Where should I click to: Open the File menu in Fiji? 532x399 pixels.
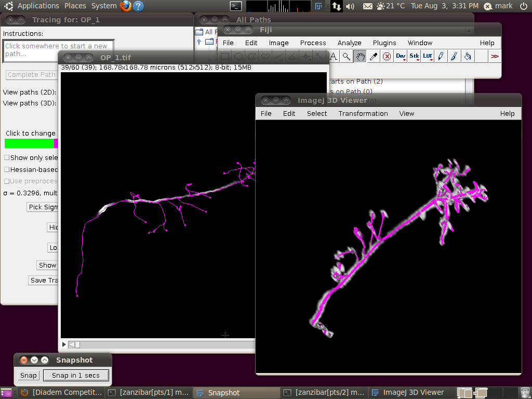228,43
